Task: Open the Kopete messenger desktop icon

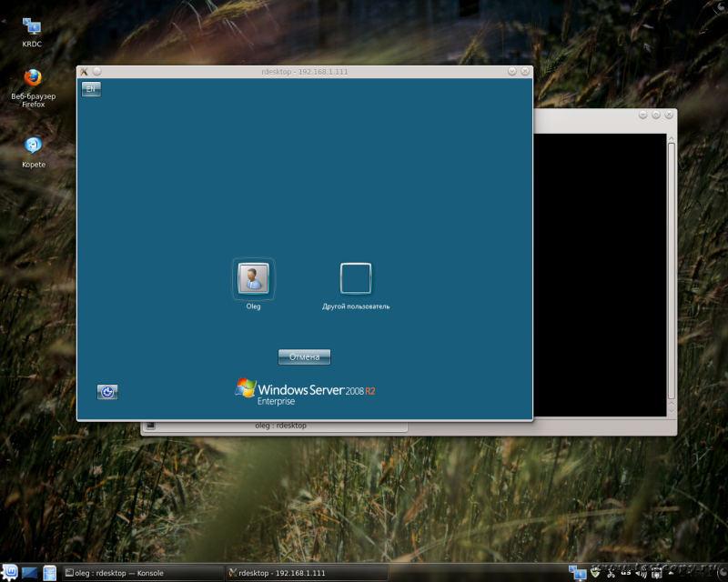Action: [33, 146]
